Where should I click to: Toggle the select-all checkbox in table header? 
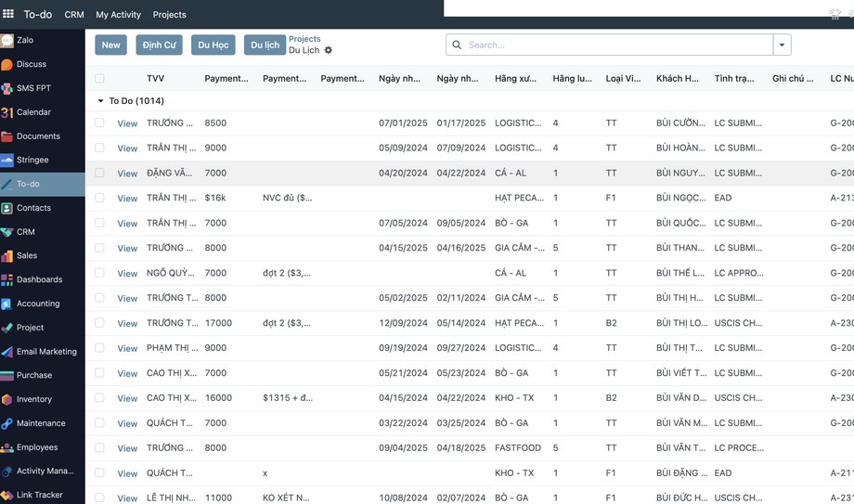click(99, 79)
